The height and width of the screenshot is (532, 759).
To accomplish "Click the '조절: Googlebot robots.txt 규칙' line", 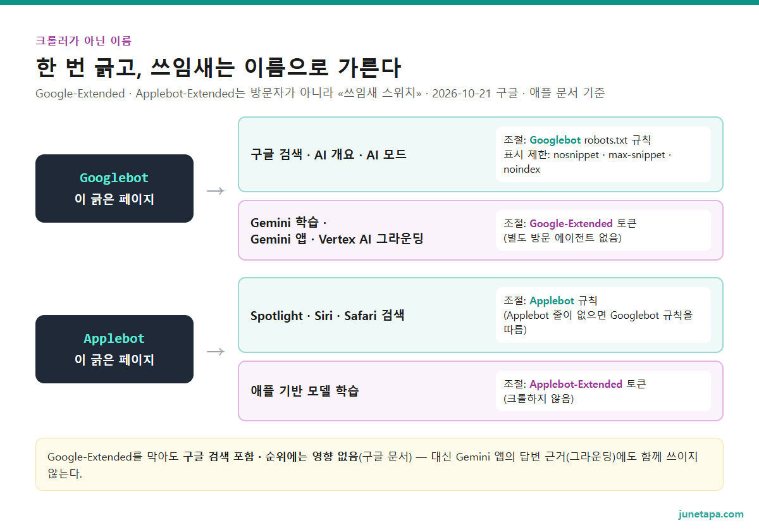I will [x=577, y=140].
